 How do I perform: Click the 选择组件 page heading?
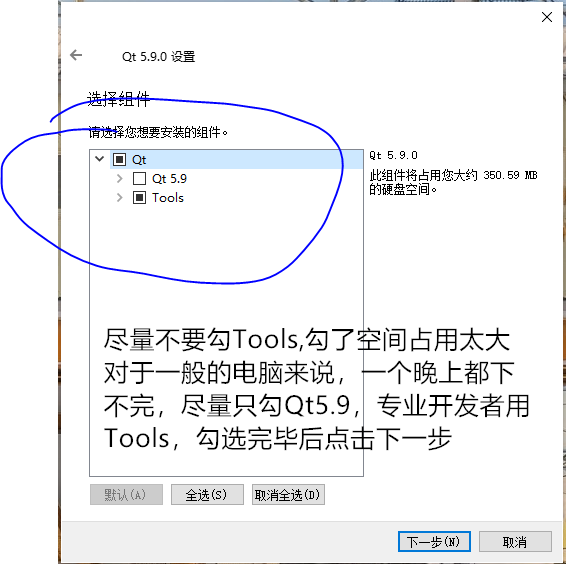tap(118, 99)
